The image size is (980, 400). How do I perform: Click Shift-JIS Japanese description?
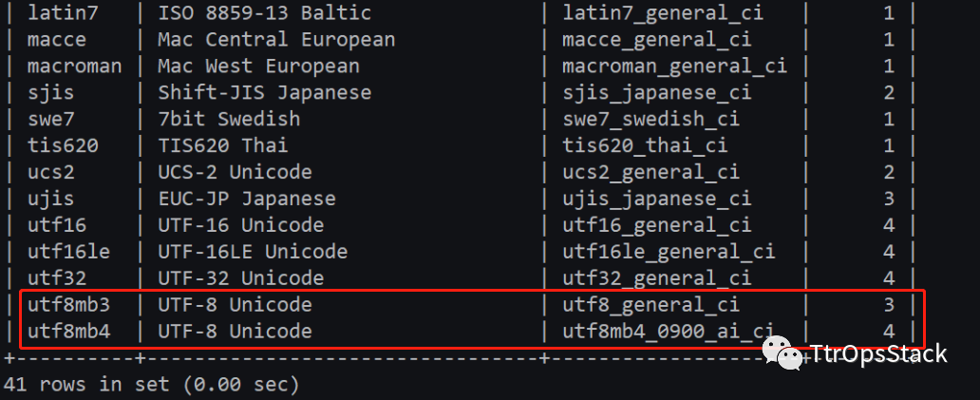264,93
